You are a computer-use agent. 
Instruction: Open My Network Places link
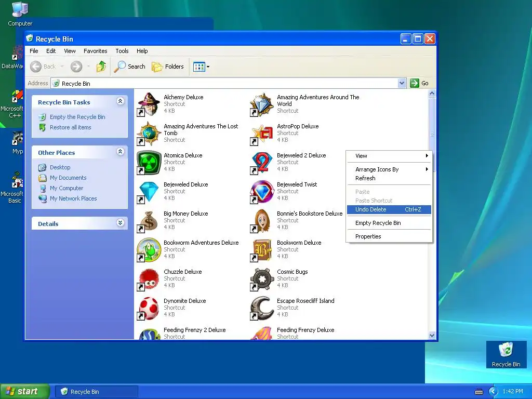pyautogui.click(x=73, y=199)
